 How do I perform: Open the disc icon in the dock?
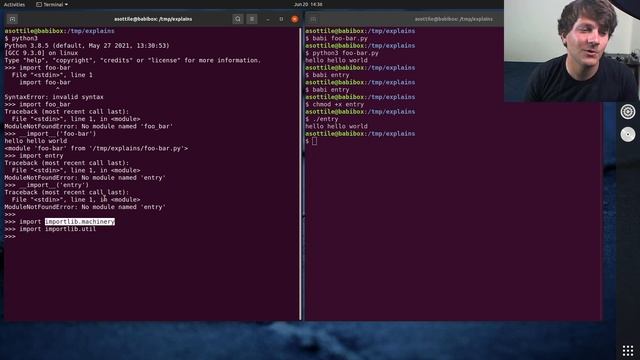click(628, 134)
